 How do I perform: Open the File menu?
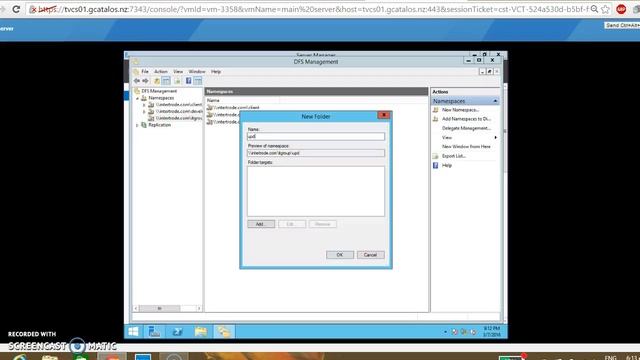point(144,71)
